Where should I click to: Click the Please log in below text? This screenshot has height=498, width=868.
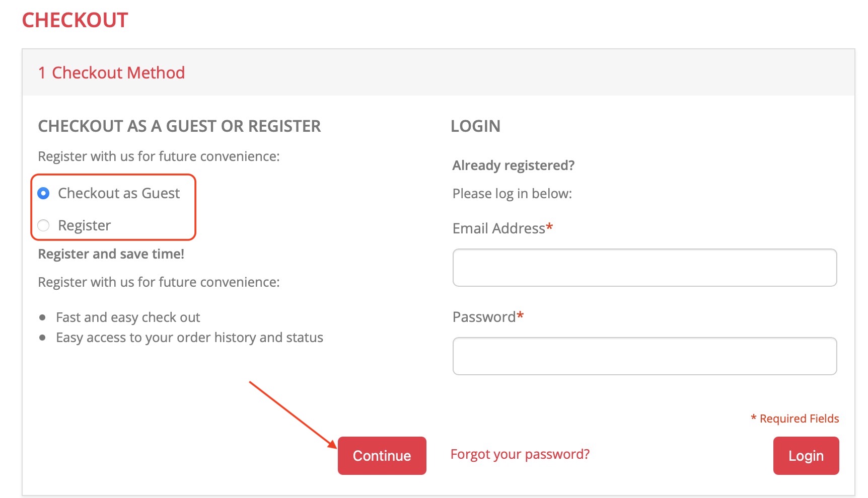(512, 194)
